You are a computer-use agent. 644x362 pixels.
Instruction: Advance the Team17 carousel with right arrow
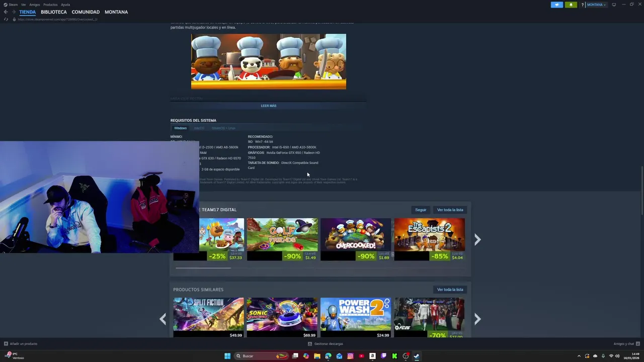click(x=477, y=239)
